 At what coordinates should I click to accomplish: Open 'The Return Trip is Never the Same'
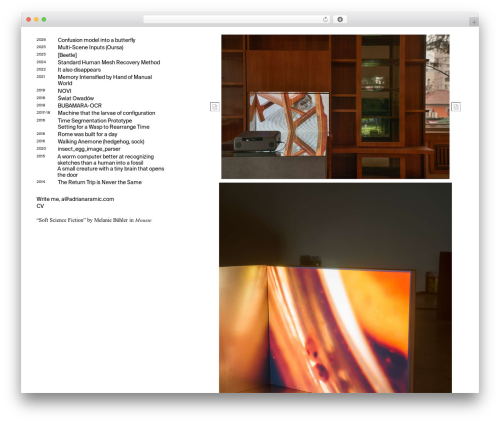[x=100, y=182]
